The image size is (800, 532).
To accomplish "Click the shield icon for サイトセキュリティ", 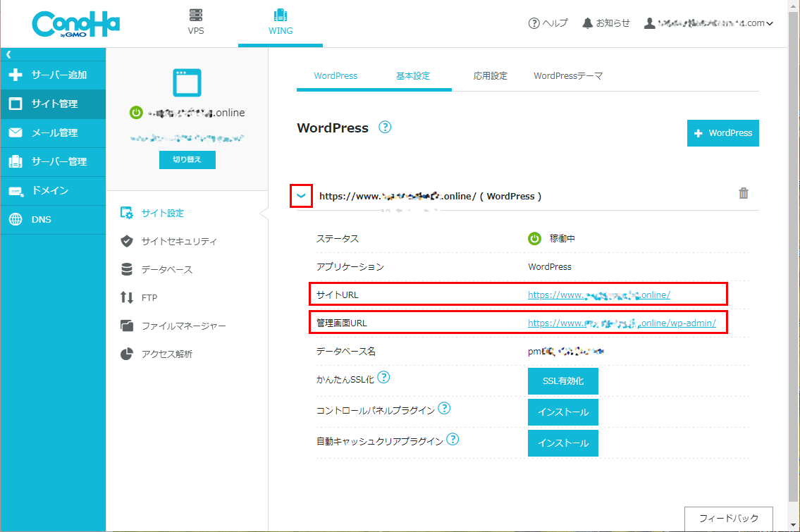I will pyautogui.click(x=127, y=241).
